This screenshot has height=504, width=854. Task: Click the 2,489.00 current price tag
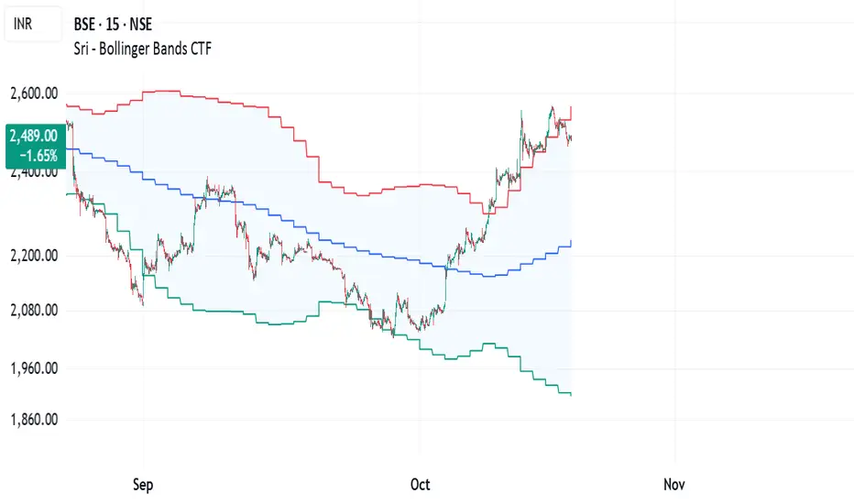pos(34,135)
